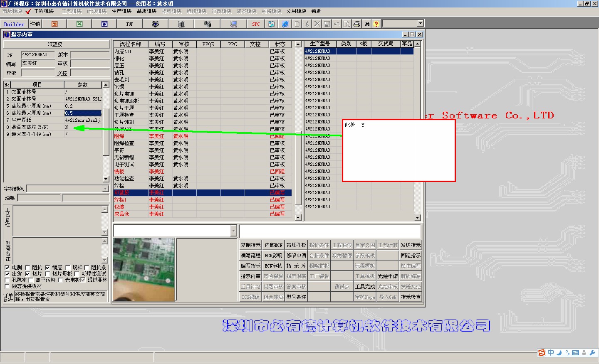Uncheck the 出货 checkbox
This screenshot has height=364, width=599.
(7, 274)
